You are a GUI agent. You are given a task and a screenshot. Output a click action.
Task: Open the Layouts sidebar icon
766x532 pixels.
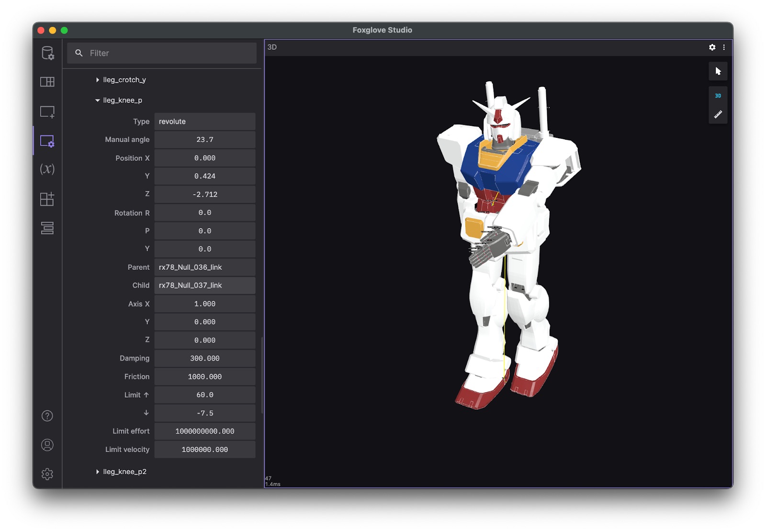47,82
